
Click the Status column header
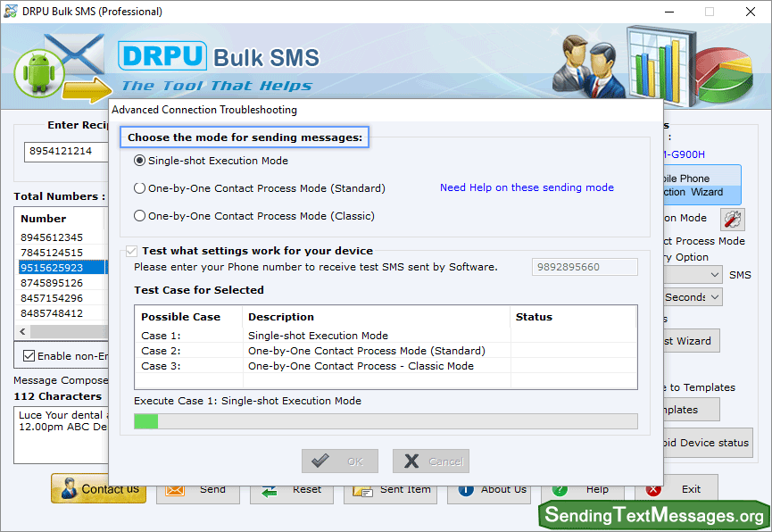[574, 317]
